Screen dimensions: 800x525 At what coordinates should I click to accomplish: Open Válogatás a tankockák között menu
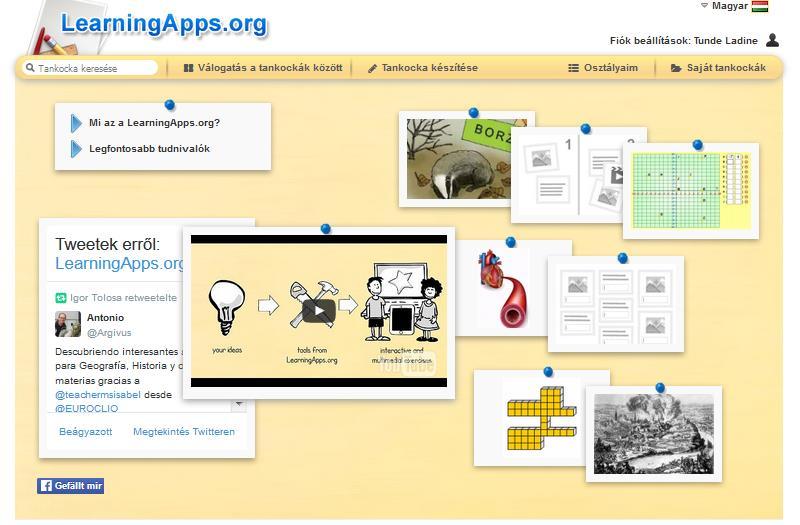coord(263,68)
